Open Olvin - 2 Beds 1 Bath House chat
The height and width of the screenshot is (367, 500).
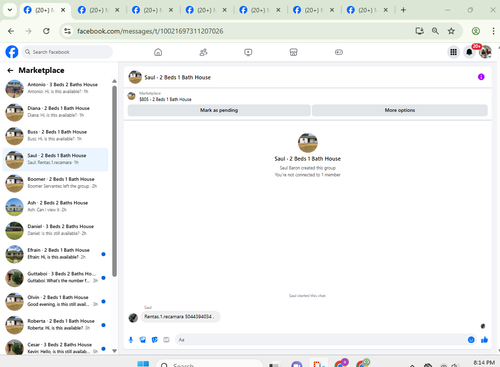click(56, 301)
